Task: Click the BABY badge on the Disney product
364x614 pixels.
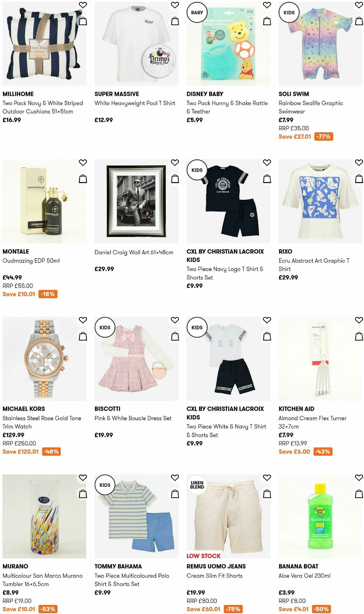Action: (x=197, y=13)
